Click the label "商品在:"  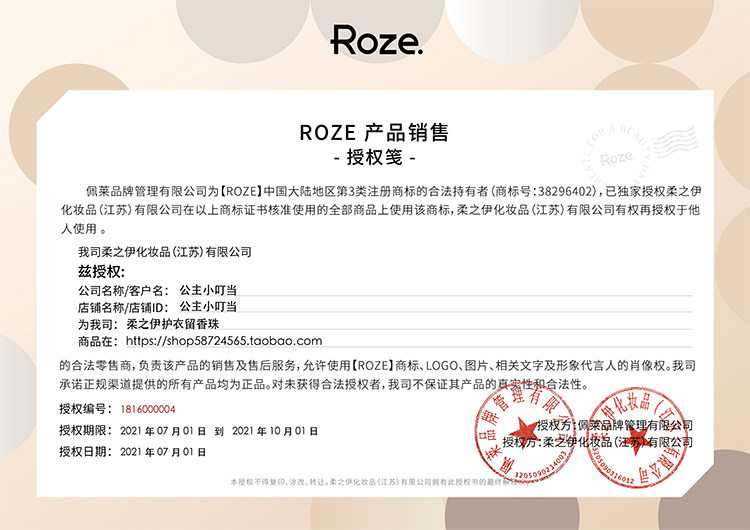coord(98,341)
